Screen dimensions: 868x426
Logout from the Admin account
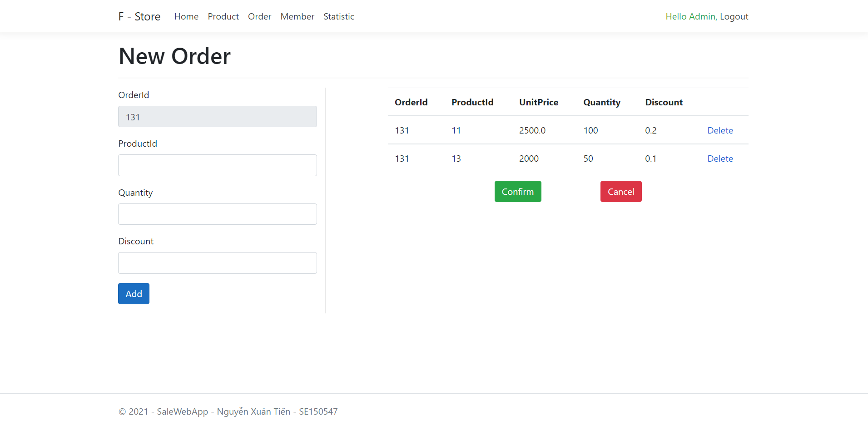(x=734, y=16)
